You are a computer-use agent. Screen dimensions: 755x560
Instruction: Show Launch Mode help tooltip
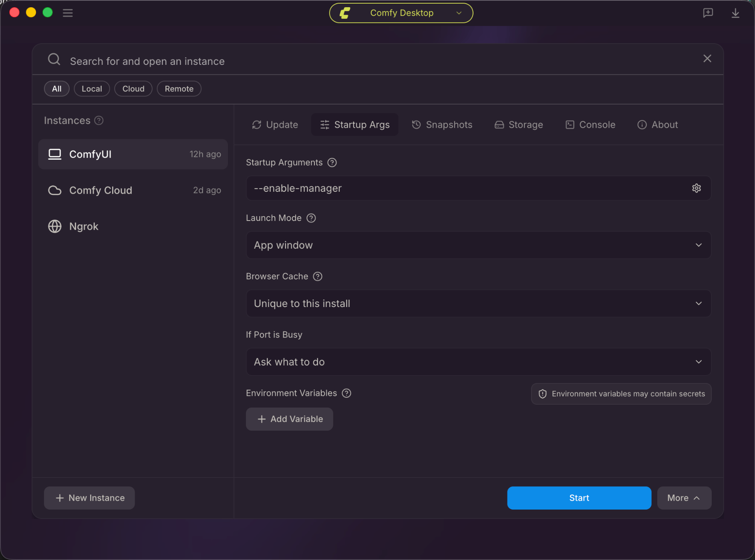click(x=311, y=218)
